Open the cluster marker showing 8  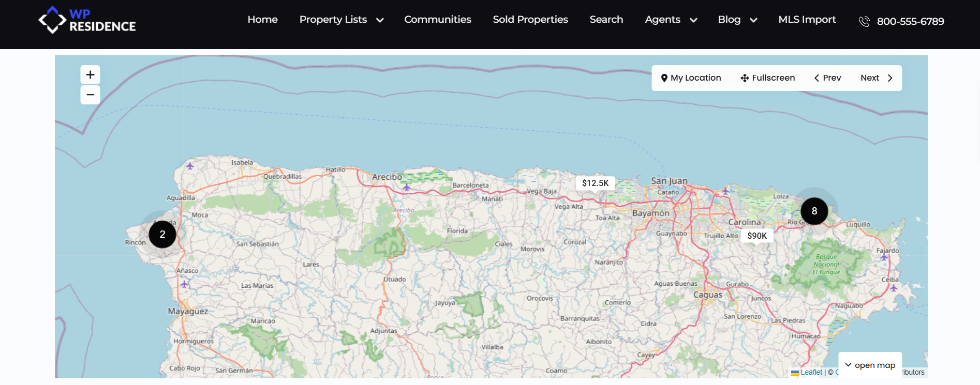coord(814,211)
